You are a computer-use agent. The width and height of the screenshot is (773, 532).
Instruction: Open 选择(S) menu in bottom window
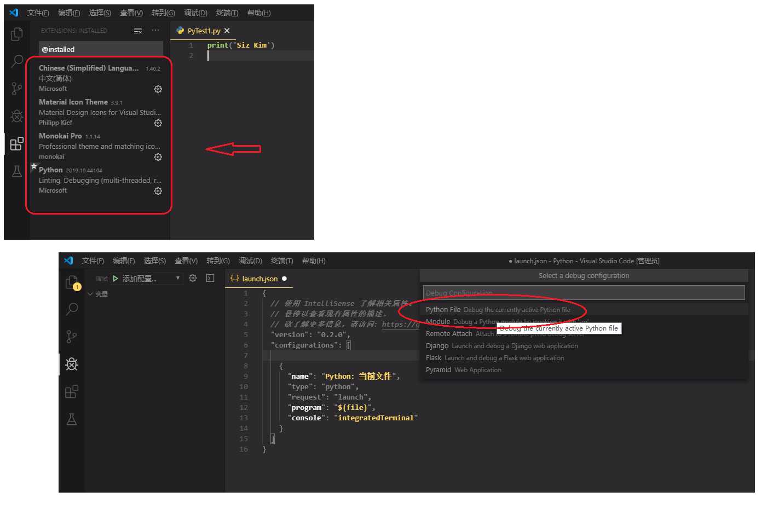tap(154, 261)
